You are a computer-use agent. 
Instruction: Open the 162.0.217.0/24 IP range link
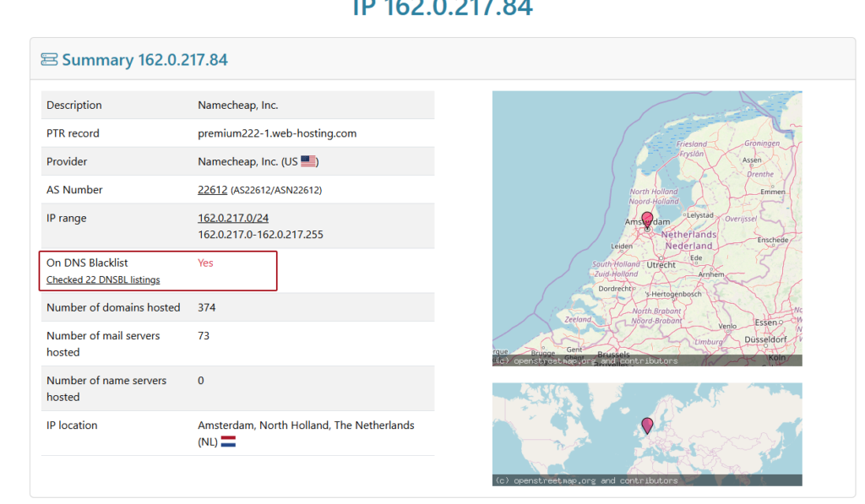pos(233,218)
